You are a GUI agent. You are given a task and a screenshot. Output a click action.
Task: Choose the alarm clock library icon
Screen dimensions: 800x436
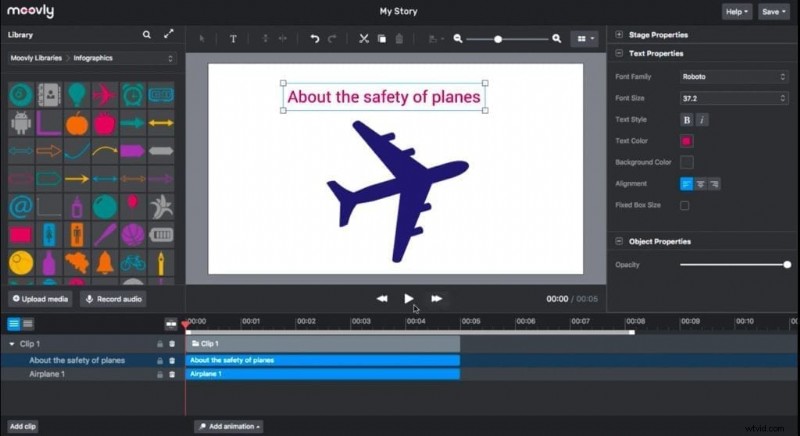(133, 95)
